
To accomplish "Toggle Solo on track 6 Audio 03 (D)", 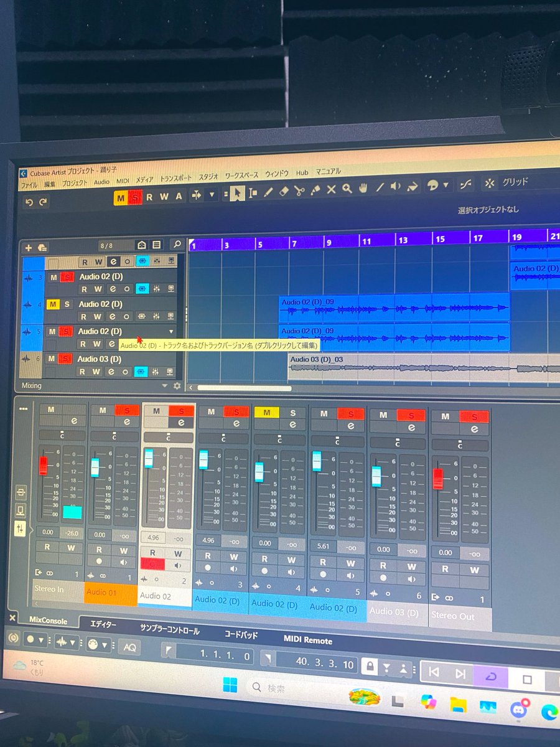I will point(67,359).
